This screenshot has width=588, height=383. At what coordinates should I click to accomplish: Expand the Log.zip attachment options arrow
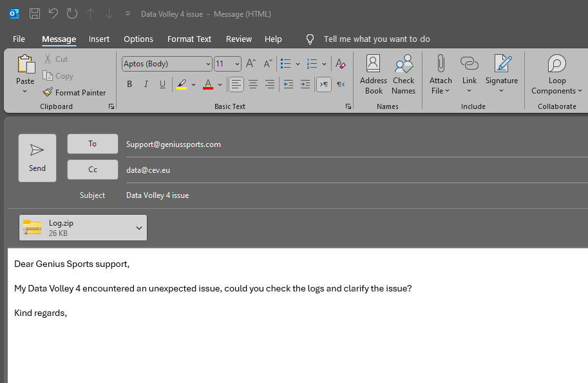tap(139, 228)
